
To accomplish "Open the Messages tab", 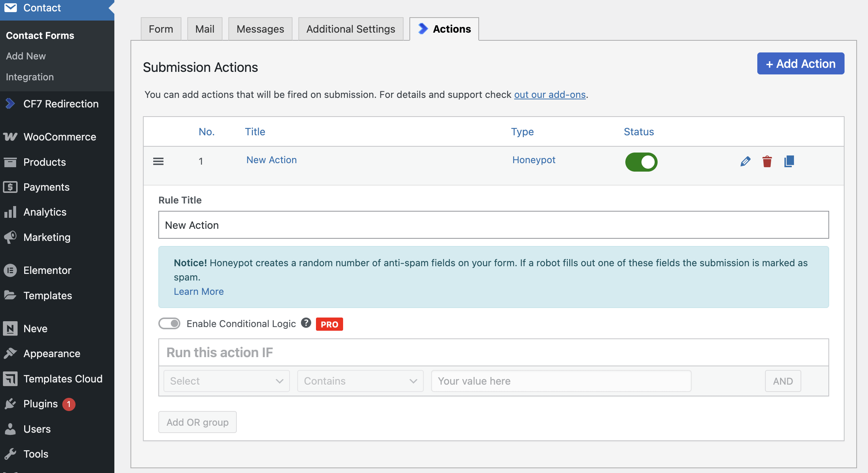I will click(x=260, y=29).
